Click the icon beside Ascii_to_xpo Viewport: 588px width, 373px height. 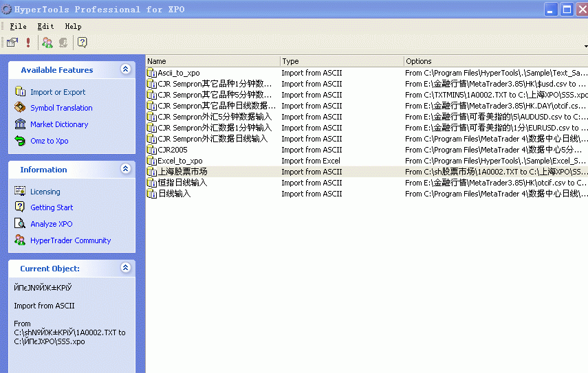(151, 73)
